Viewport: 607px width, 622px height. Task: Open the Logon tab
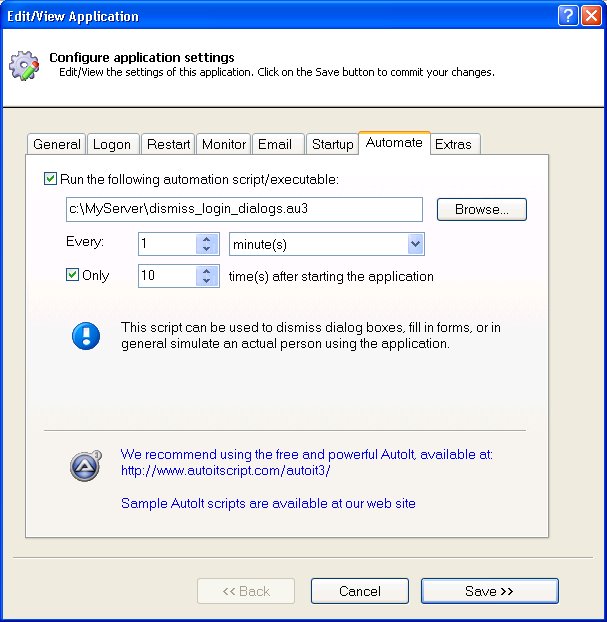pos(112,144)
